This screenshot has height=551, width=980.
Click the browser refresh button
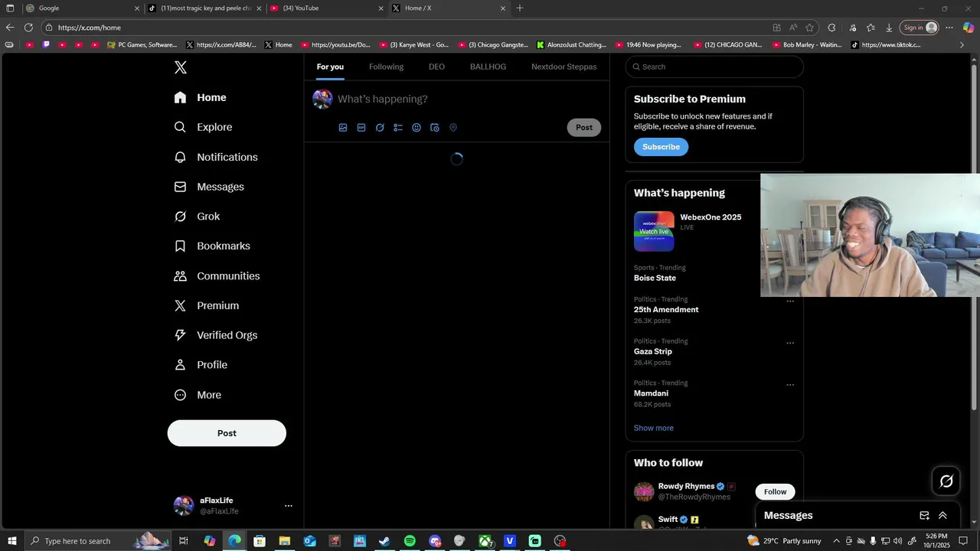pos(28,28)
